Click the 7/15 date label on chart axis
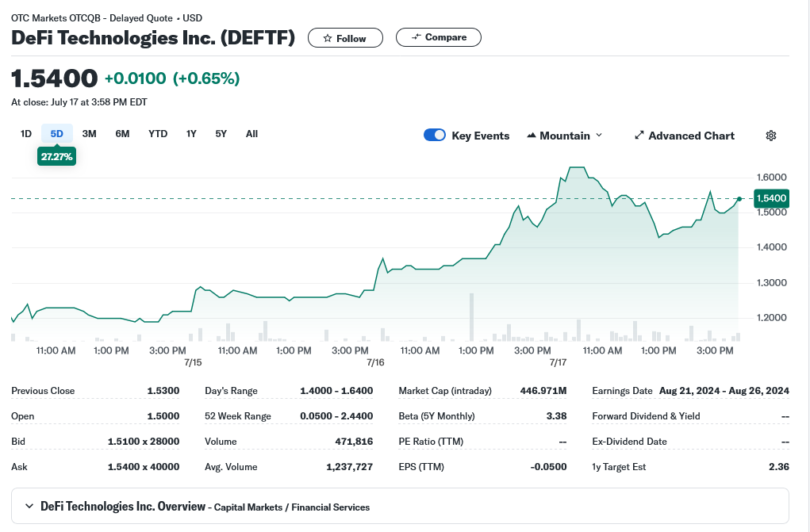The image size is (810, 532). [193, 362]
